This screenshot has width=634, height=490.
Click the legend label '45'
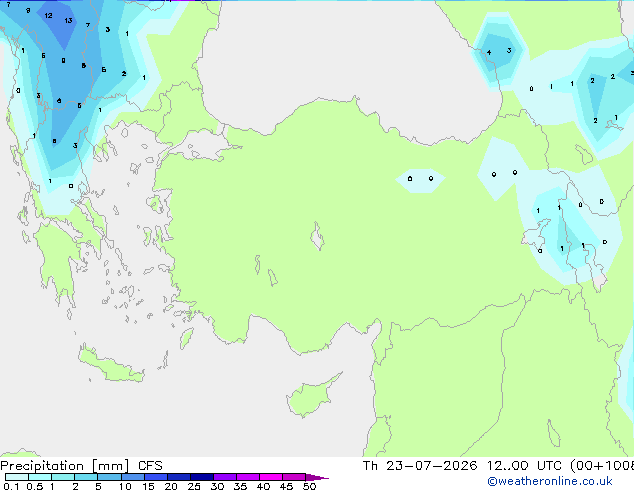point(286,486)
